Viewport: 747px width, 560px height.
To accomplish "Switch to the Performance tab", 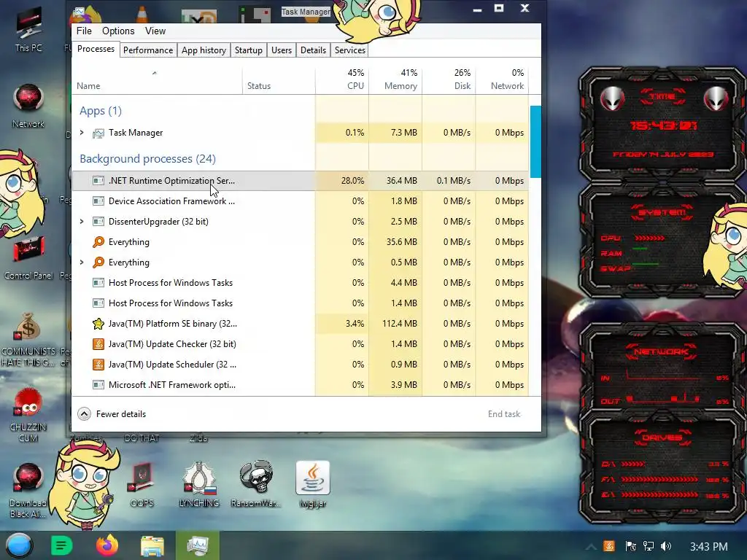I will 148,50.
